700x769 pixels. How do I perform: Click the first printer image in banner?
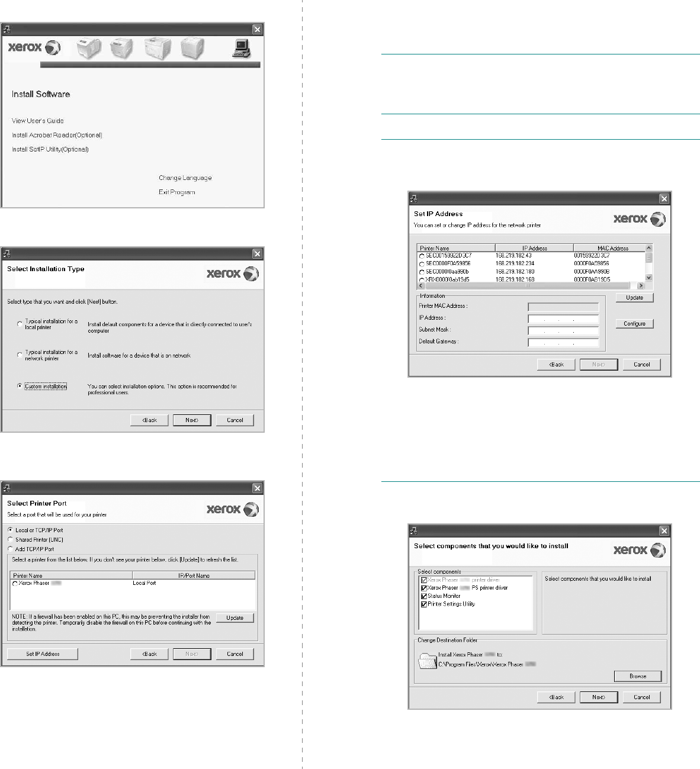[88, 49]
